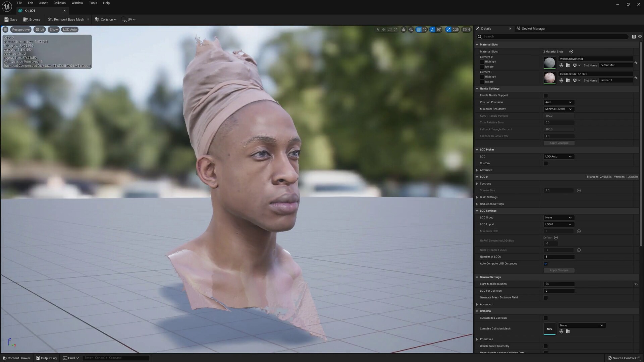The image size is (644, 362).
Task: Browse to WorldGridMaterial in Content Browser
Action: tap(568, 65)
